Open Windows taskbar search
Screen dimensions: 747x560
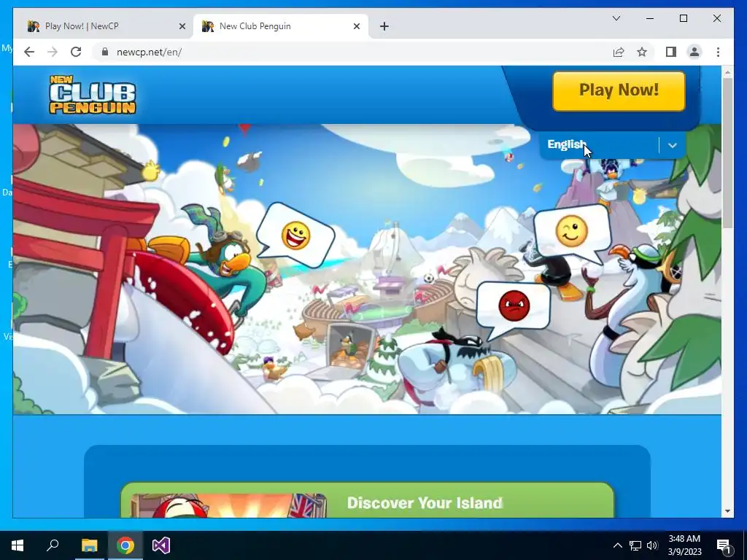tap(53, 545)
